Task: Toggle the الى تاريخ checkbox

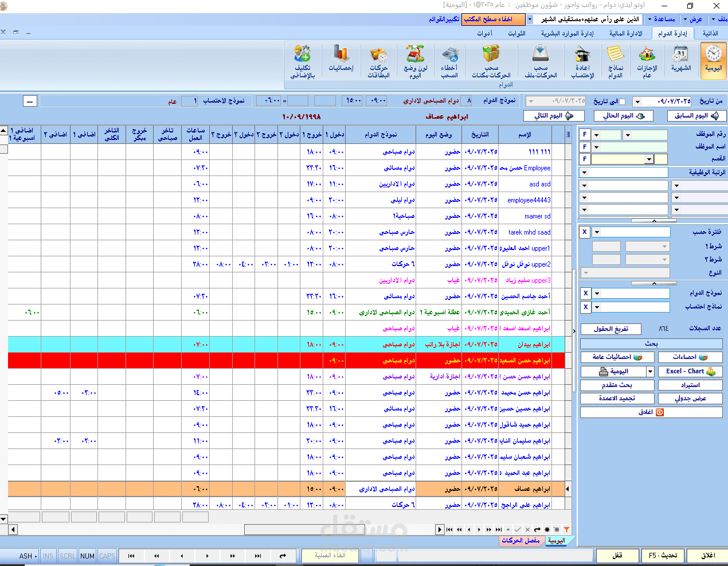Action: tap(622, 102)
